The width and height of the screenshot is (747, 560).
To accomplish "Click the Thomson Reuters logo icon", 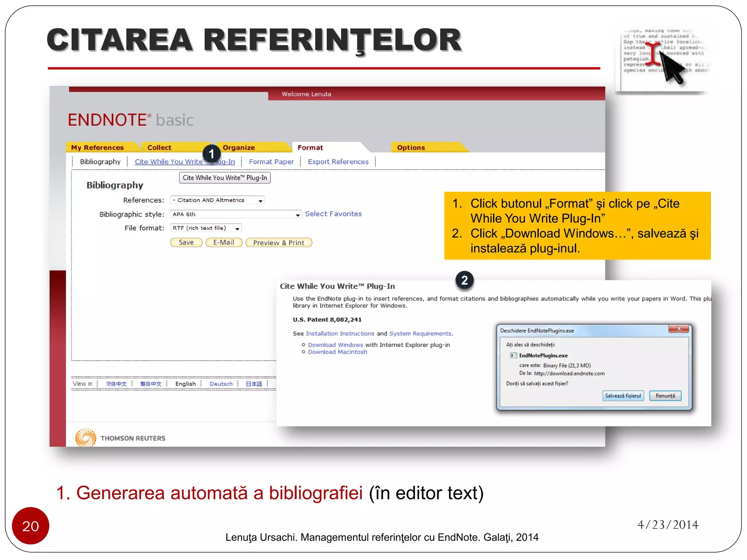I will [x=86, y=437].
